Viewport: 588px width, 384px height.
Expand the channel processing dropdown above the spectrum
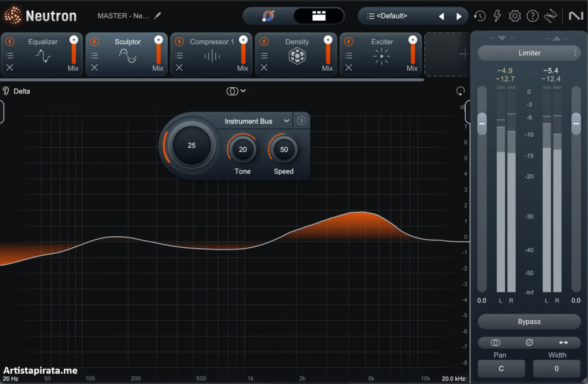click(235, 91)
